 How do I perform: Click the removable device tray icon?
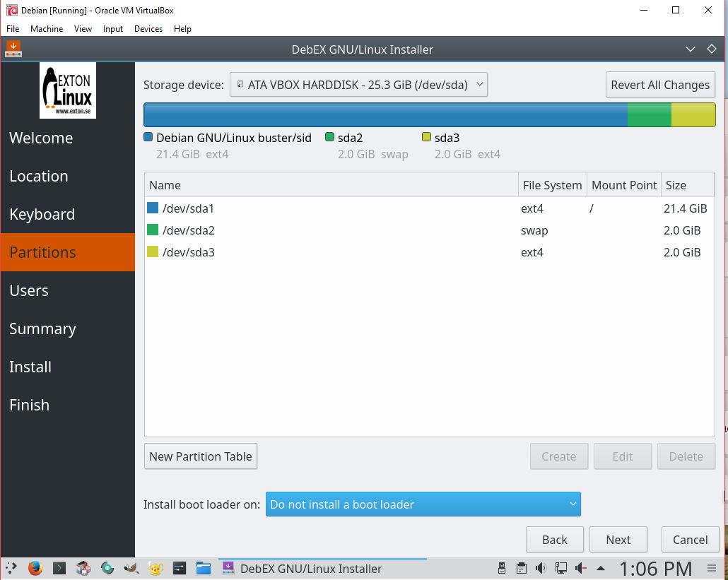[x=501, y=568]
